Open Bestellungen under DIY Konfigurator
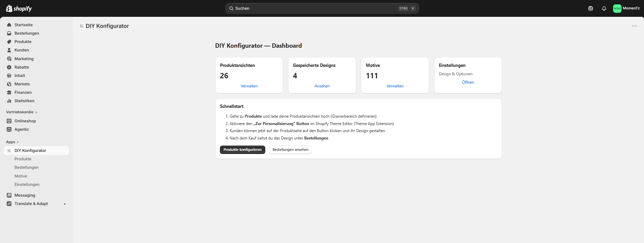This screenshot has width=644, height=243. point(27,167)
